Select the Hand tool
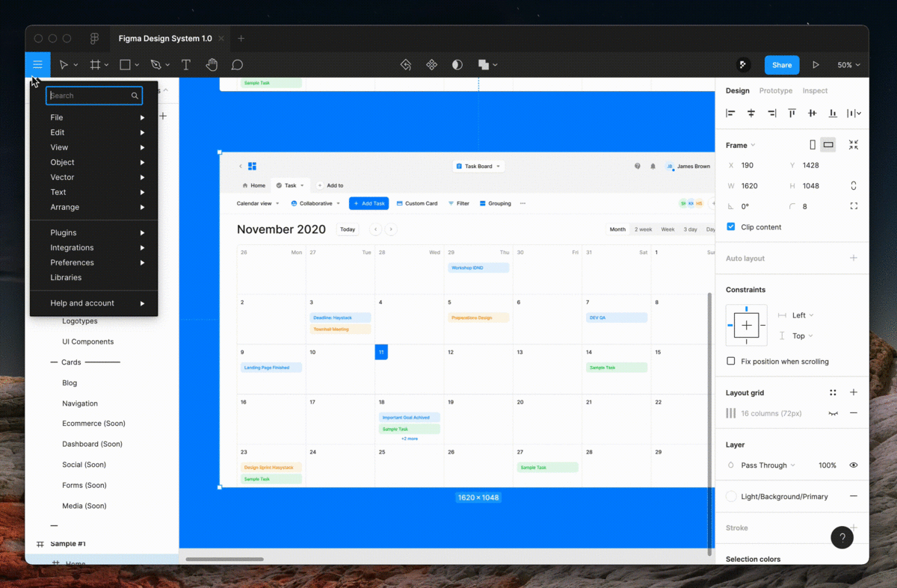Screen dimensions: 897x588 (212, 65)
